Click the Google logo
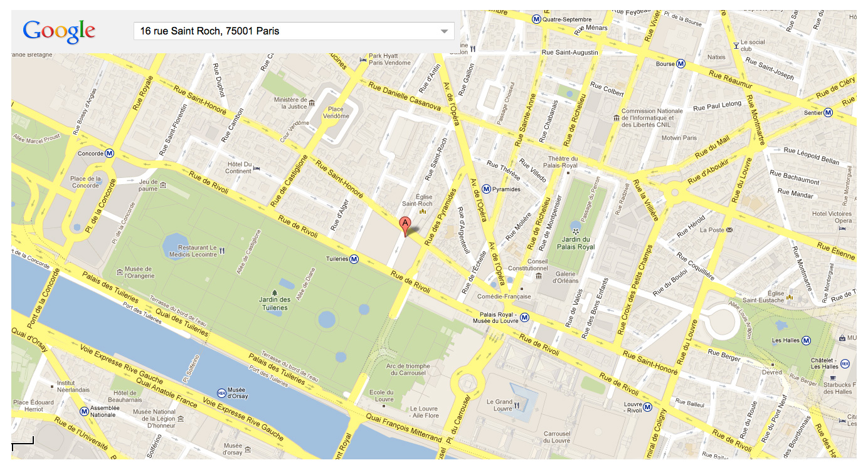Image resolution: width=868 pixels, height=470 pixels. (59, 31)
